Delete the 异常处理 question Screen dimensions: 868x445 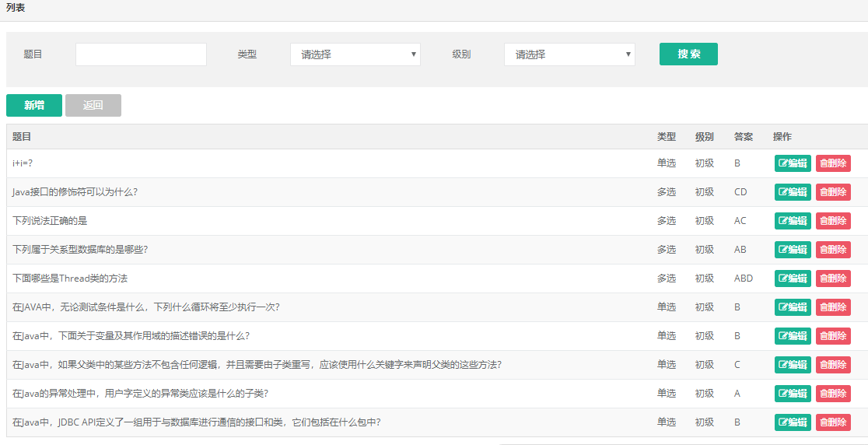click(833, 394)
